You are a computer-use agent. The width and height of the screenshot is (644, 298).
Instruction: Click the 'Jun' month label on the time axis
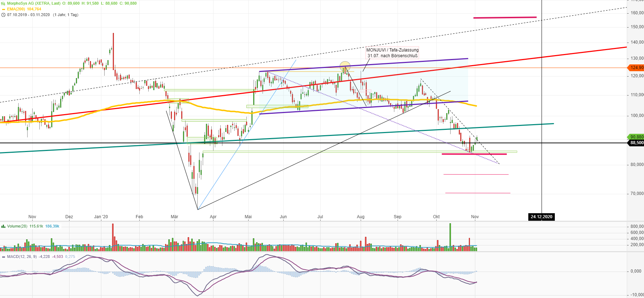pyautogui.click(x=283, y=217)
